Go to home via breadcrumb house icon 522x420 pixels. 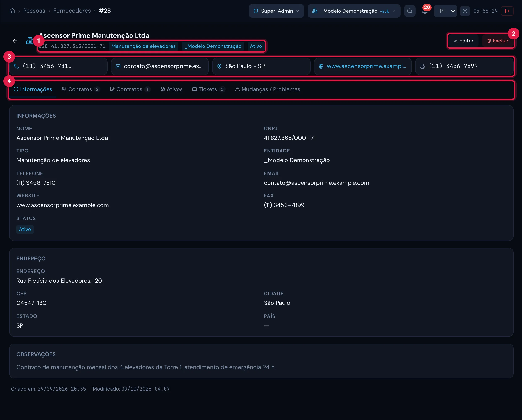point(12,11)
